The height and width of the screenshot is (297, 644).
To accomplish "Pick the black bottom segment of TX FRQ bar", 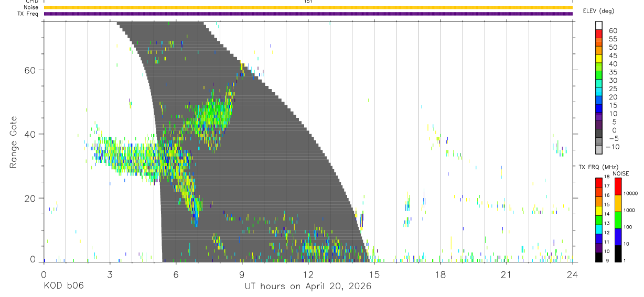I will coord(599,257).
